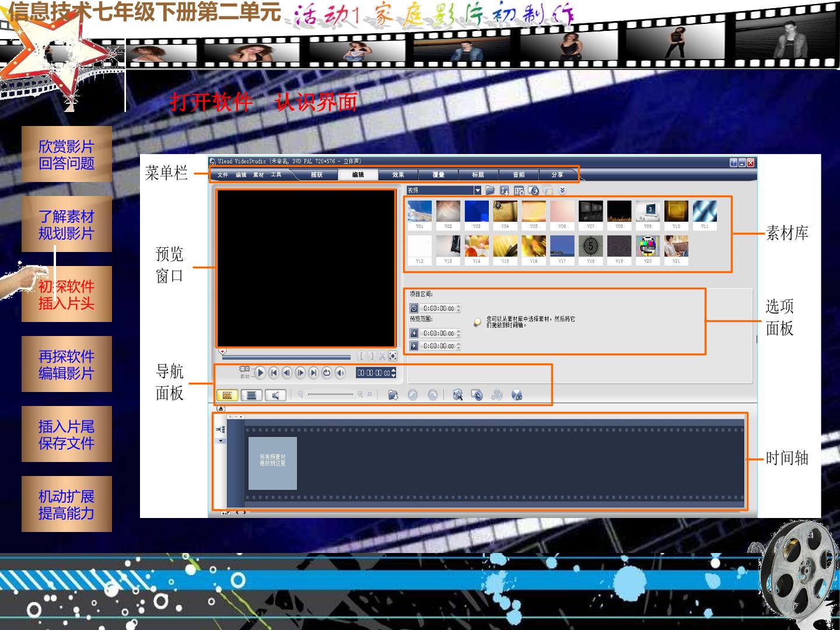840x630 pixels.
Task: Click the Insert Media Files folder icon
Action: (x=393, y=395)
